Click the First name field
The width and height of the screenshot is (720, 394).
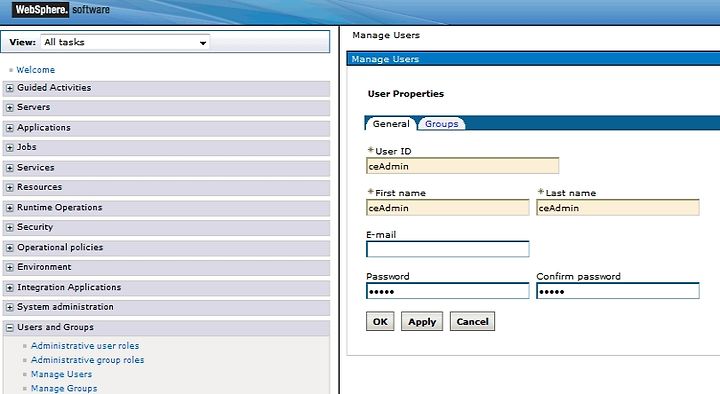point(448,208)
